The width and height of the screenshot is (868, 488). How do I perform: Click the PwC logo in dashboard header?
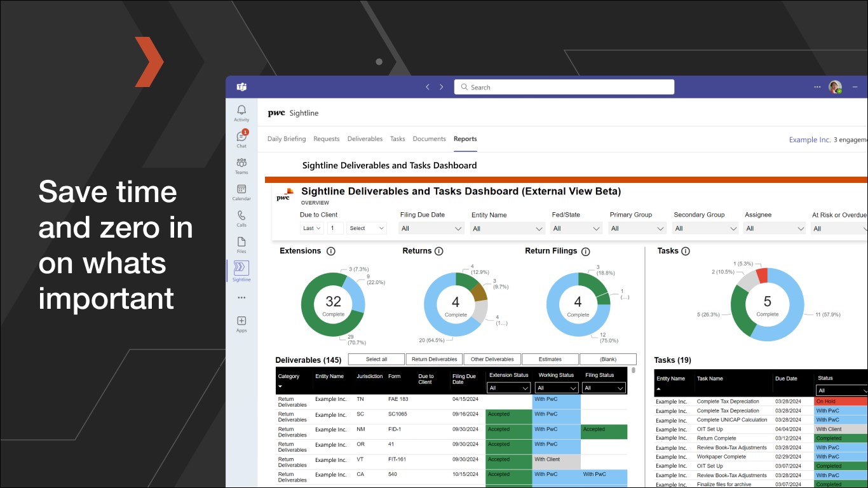coord(285,194)
